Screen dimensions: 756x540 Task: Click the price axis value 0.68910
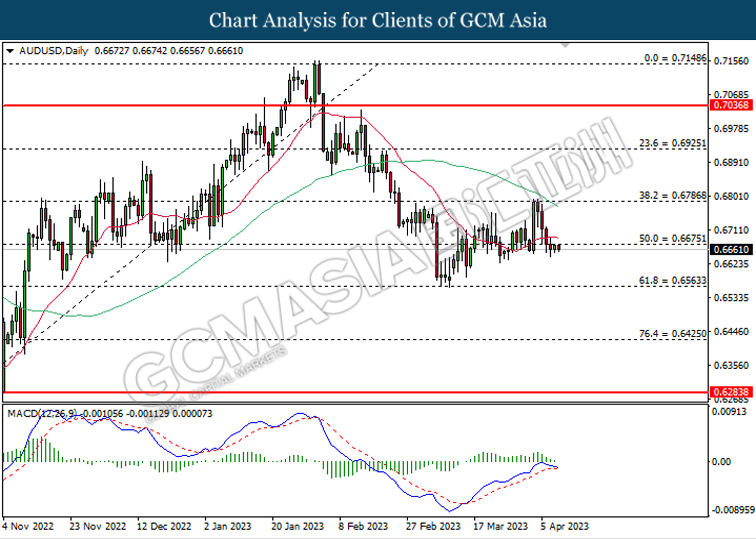click(x=731, y=162)
